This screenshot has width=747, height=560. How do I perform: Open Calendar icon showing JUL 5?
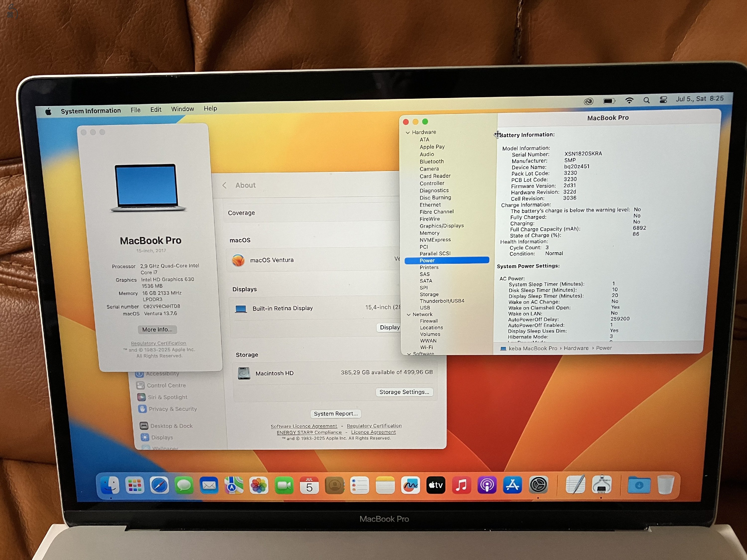click(309, 486)
